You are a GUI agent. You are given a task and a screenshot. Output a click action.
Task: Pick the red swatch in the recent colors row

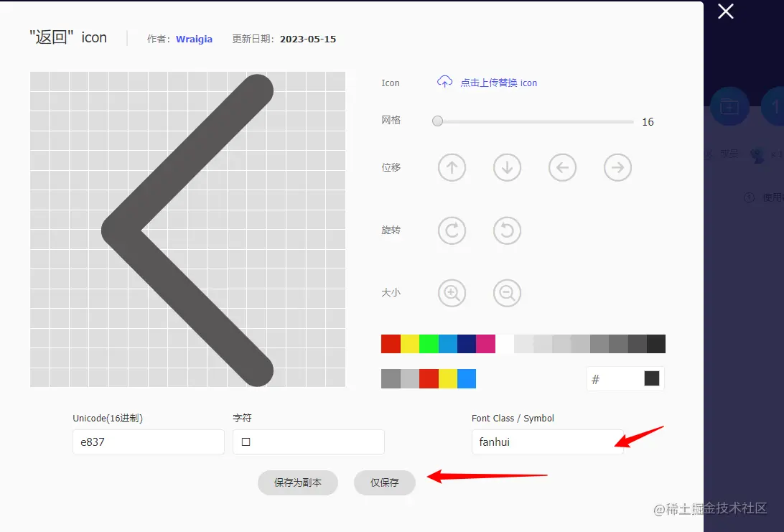[x=429, y=379]
